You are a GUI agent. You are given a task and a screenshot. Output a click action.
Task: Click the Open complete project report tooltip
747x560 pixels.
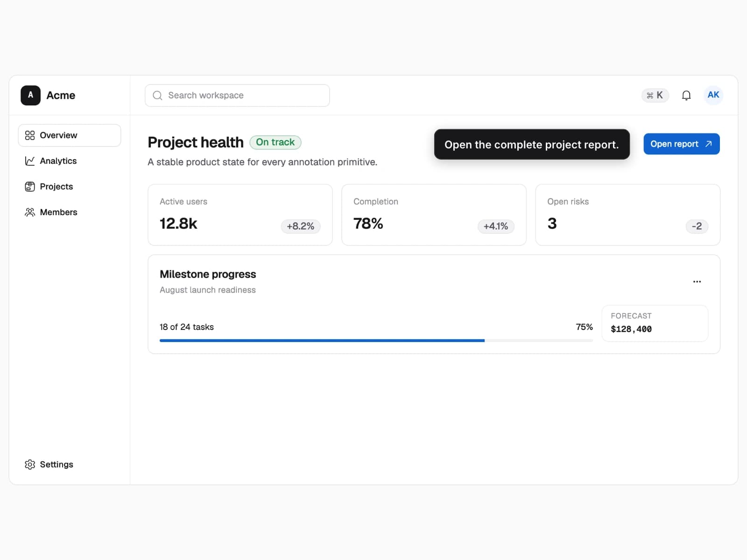(x=532, y=144)
